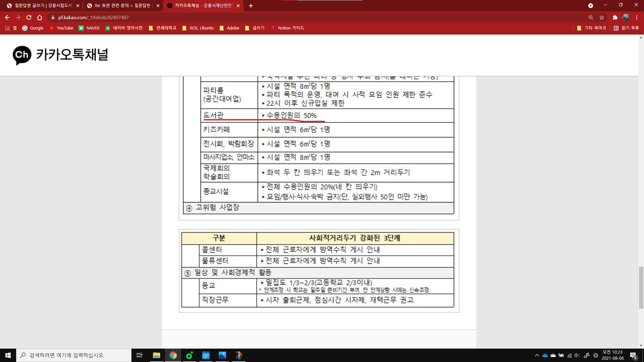The width and height of the screenshot is (644, 362).
Task: Open the network Wi-Fi tray icon
Action: point(570,355)
